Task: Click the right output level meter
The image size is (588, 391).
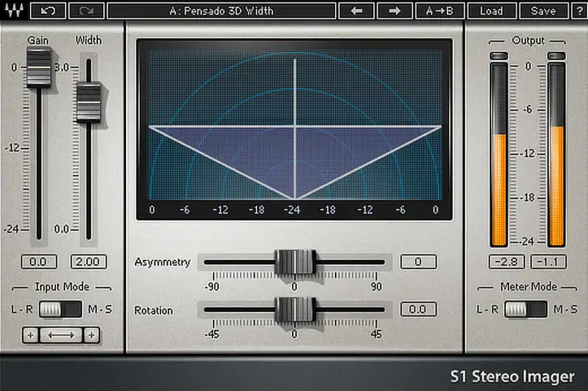Action: pyautogui.click(x=556, y=154)
